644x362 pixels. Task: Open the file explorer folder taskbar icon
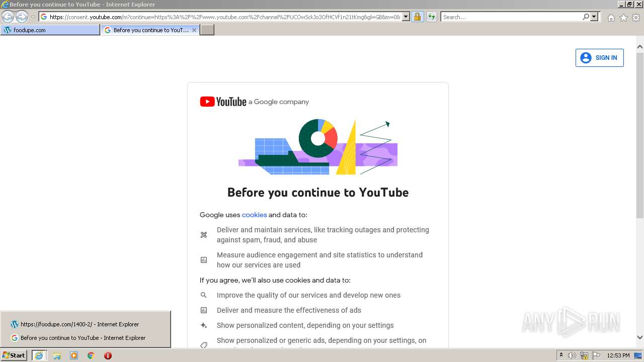(x=57, y=355)
